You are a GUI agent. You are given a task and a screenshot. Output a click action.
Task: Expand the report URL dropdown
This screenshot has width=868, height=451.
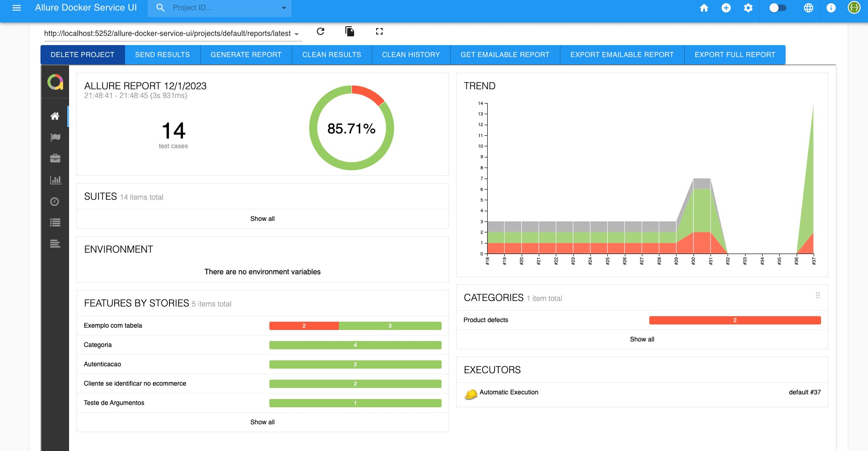coord(297,34)
